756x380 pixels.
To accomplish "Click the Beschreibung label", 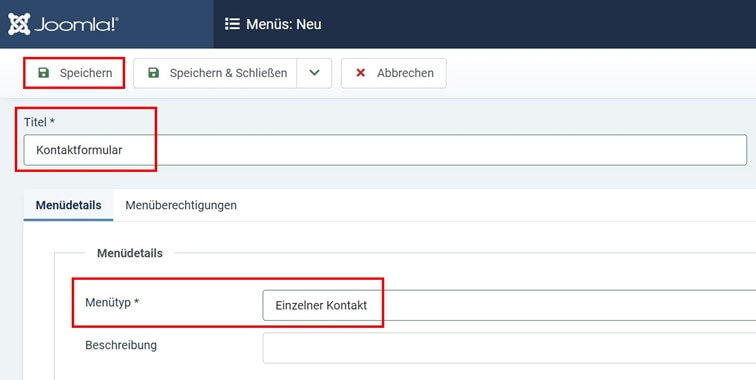I will 121,345.
